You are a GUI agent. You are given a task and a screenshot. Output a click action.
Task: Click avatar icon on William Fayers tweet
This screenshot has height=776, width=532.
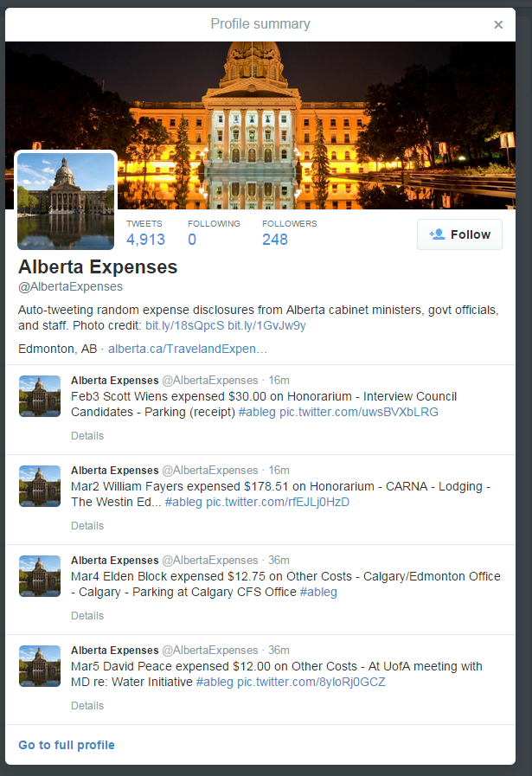tap(40, 486)
